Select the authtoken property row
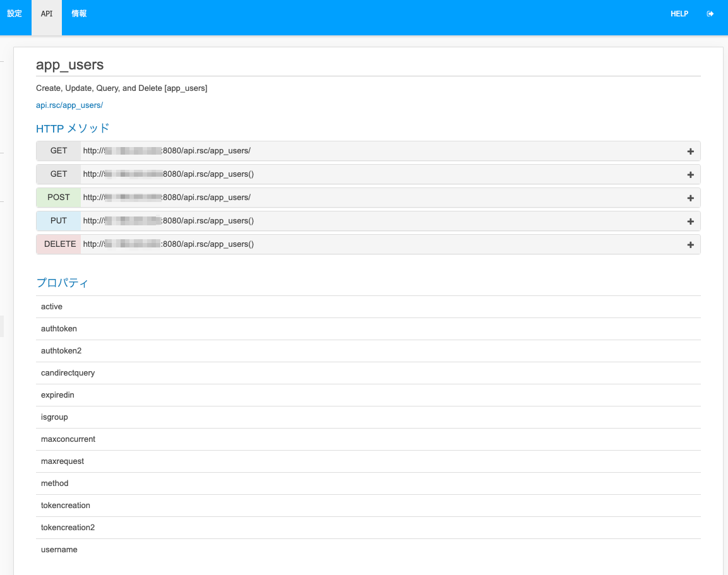728x575 pixels. pos(368,329)
